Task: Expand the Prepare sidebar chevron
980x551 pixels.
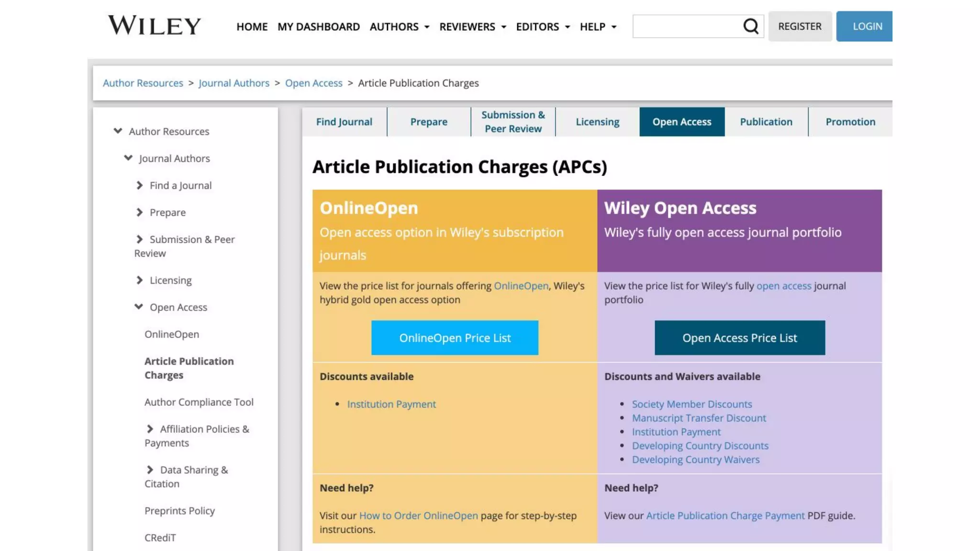Action: click(139, 212)
